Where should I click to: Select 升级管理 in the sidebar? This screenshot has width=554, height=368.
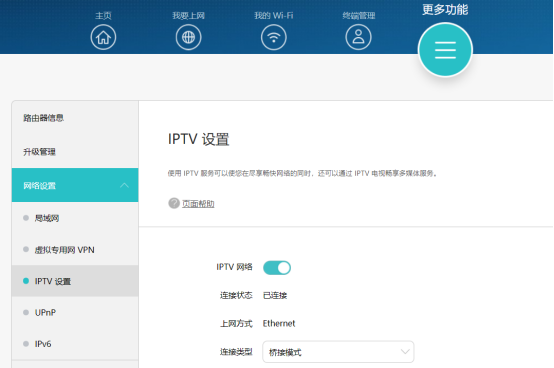[75, 152]
